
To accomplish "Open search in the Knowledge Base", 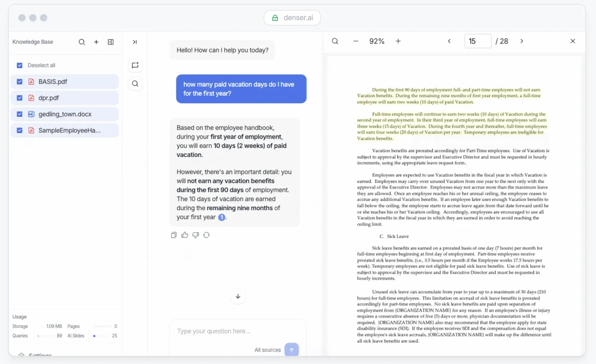I will click(x=82, y=42).
